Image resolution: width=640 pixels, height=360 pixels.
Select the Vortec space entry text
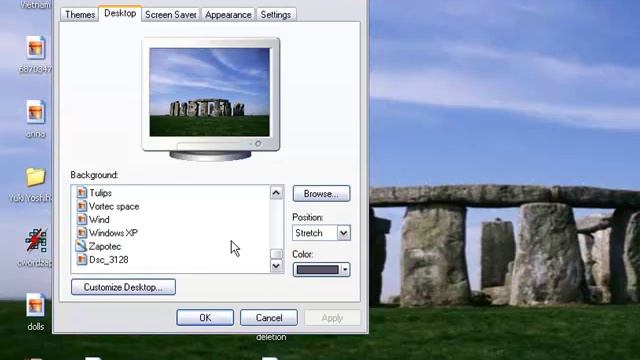(114, 206)
